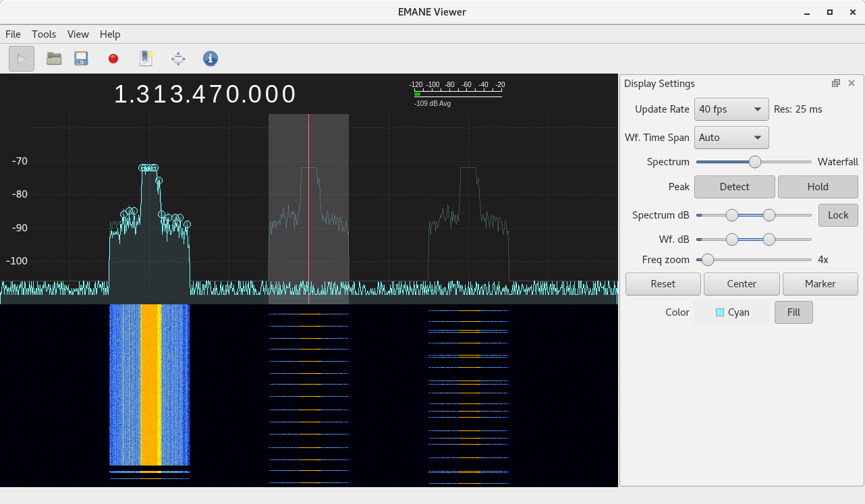The image size is (865, 504).
Task: Open the Wf. Time Span Auto dropdown
Action: pos(731,138)
